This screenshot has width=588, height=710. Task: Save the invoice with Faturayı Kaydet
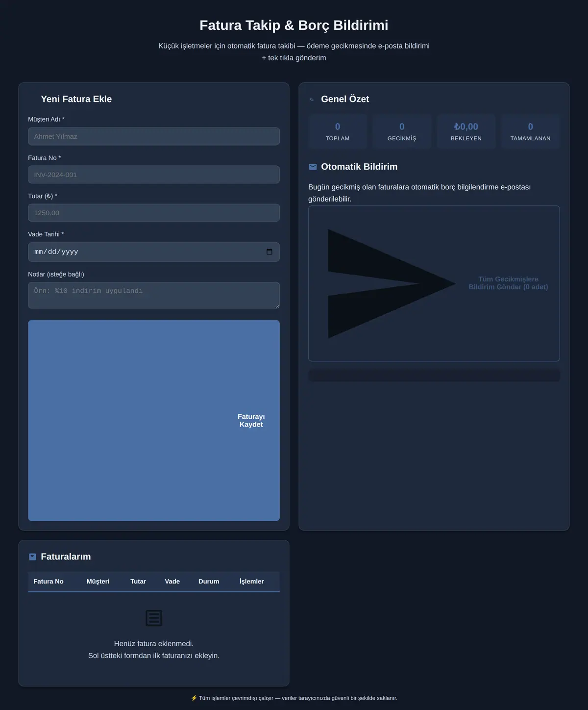[x=154, y=420]
